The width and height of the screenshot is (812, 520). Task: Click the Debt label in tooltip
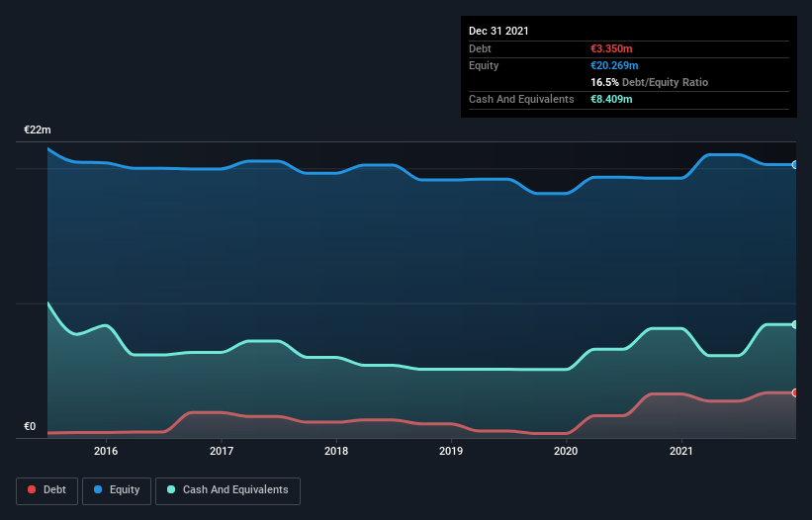click(480, 48)
